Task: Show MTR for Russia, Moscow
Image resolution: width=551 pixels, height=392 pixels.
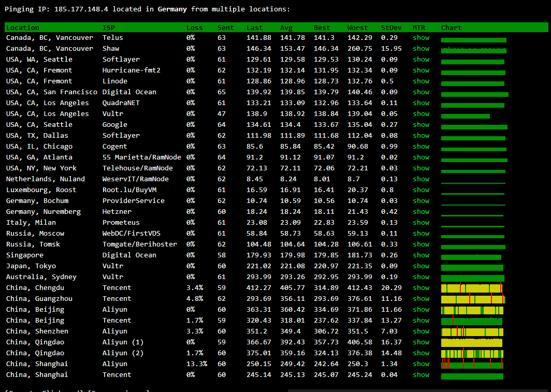Action: tap(421, 234)
